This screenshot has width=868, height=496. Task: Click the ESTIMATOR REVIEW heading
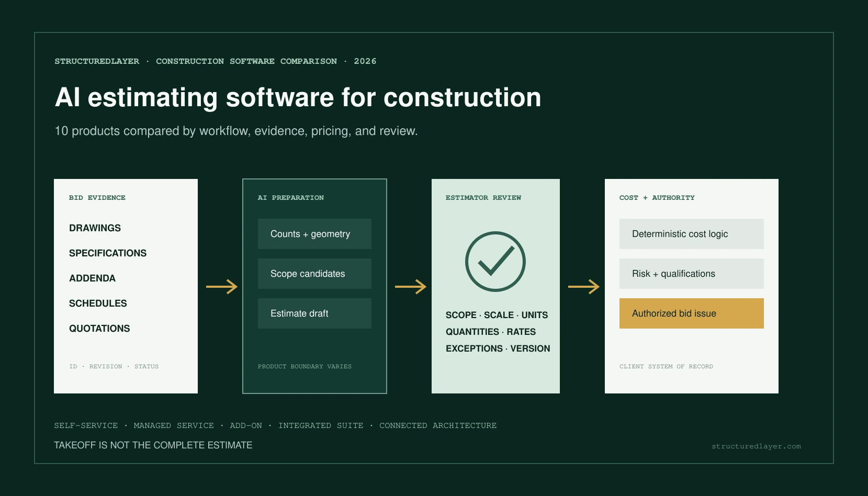click(483, 198)
